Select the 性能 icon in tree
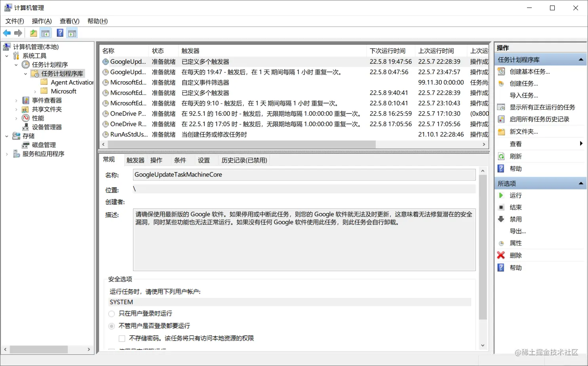This screenshot has height=366, width=588. 26,118
